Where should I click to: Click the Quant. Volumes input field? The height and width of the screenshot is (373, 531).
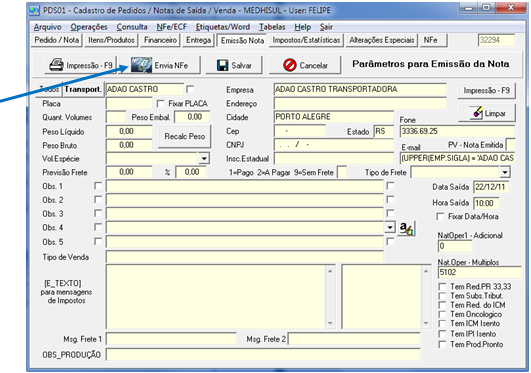click(116, 117)
